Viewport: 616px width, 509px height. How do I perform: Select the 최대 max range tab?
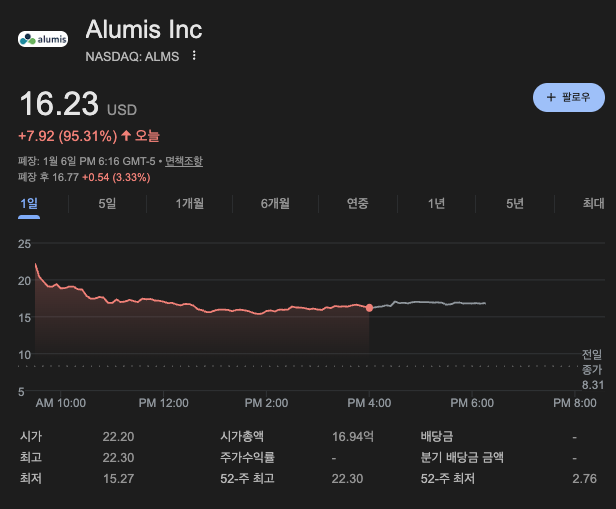pyautogui.click(x=593, y=203)
